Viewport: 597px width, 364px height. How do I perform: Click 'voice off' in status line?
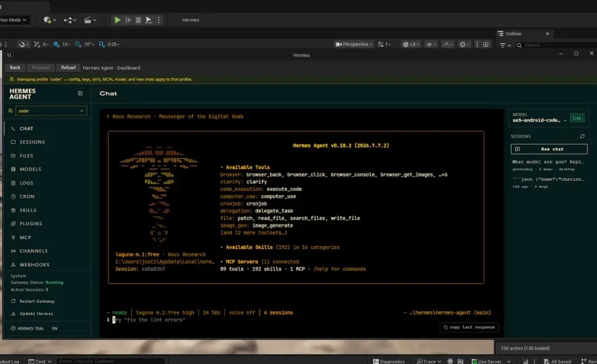[242, 313]
